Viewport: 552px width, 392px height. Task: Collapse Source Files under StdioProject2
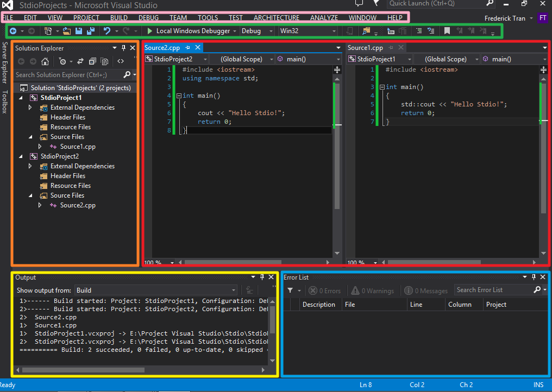point(30,195)
